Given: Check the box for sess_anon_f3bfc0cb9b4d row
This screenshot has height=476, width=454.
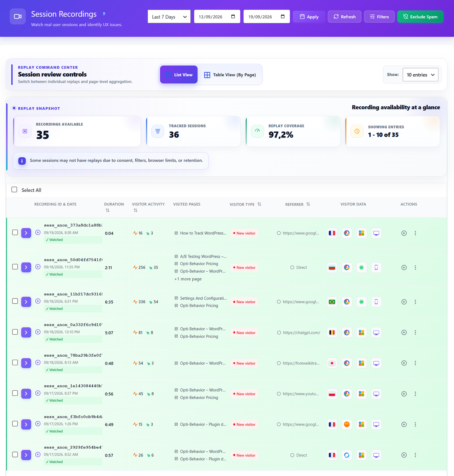Looking at the screenshot, I should [x=15, y=424].
